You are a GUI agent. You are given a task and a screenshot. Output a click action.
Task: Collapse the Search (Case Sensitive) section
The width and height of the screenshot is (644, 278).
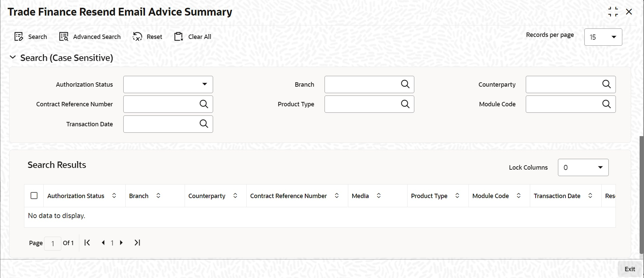click(13, 58)
